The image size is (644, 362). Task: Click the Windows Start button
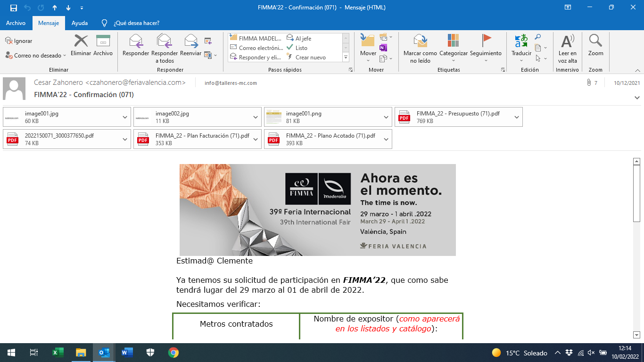coord(11,353)
